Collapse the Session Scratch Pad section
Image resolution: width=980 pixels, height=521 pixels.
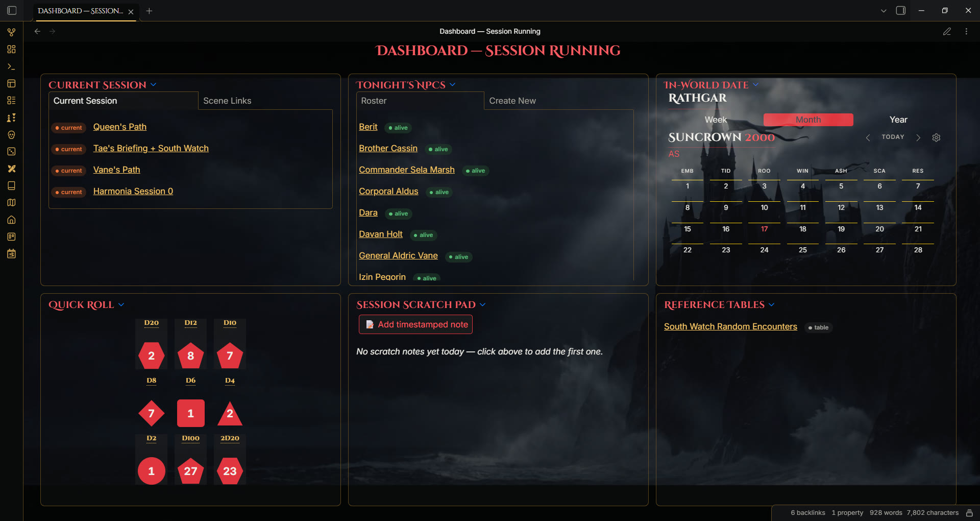(x=483, y=304)
